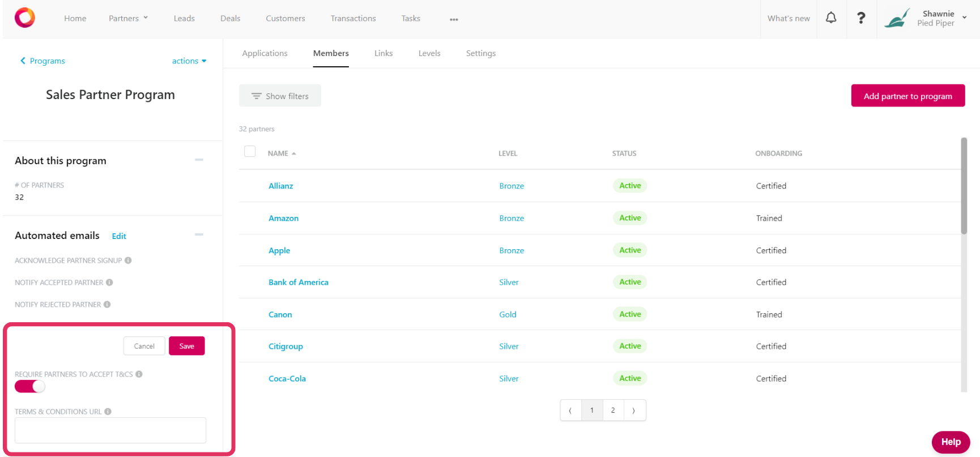Click the Save button
980x457 pixels.
coord(187,346)
